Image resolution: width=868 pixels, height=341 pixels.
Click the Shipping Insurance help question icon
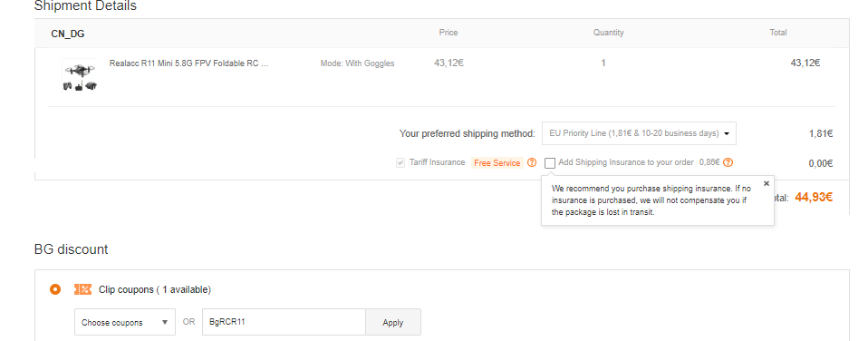click(x=728, y=163)
